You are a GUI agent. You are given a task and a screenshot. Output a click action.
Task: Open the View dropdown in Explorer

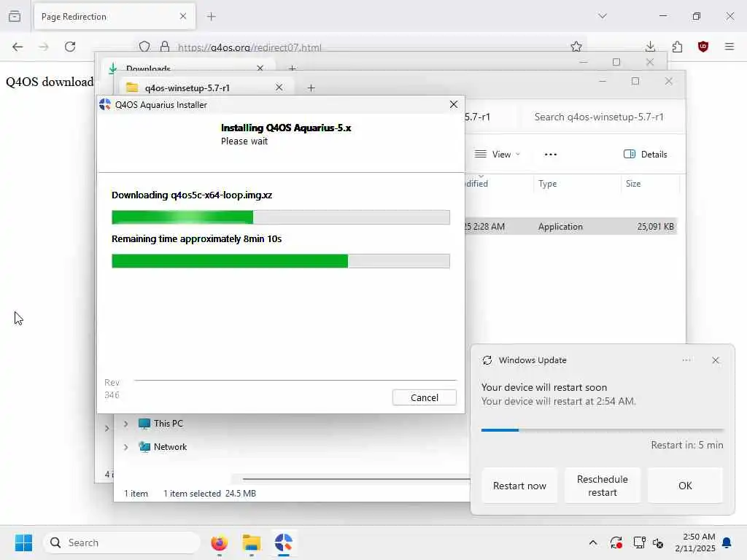coord(498,155)
